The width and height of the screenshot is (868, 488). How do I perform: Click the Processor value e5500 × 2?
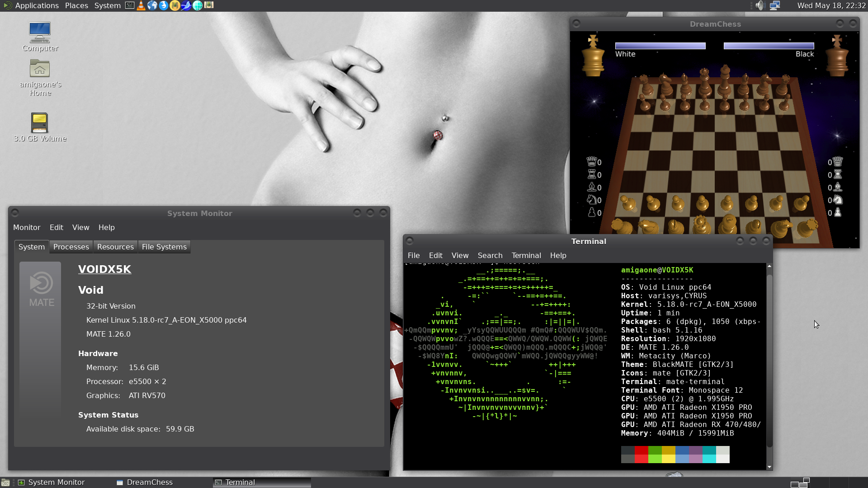pos(147,381)
